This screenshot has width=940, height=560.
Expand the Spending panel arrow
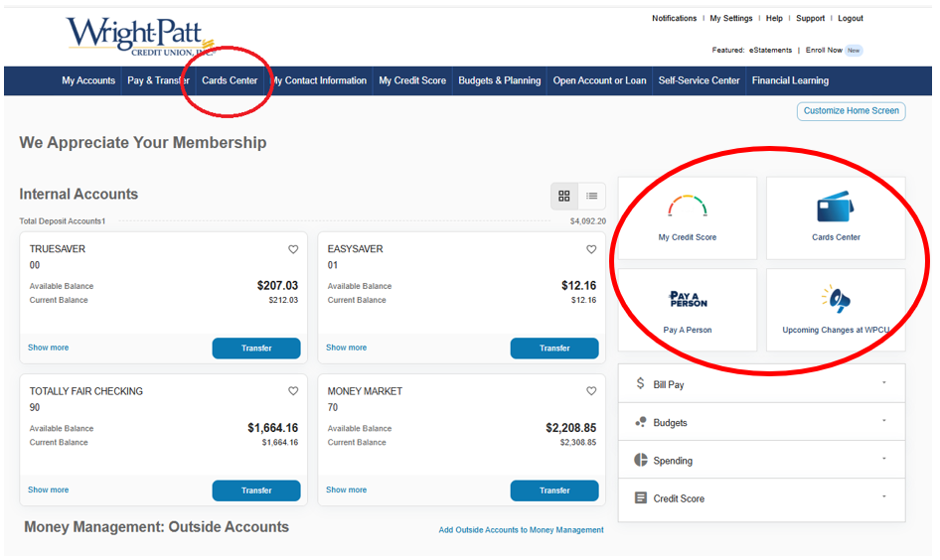pos(883,459)
